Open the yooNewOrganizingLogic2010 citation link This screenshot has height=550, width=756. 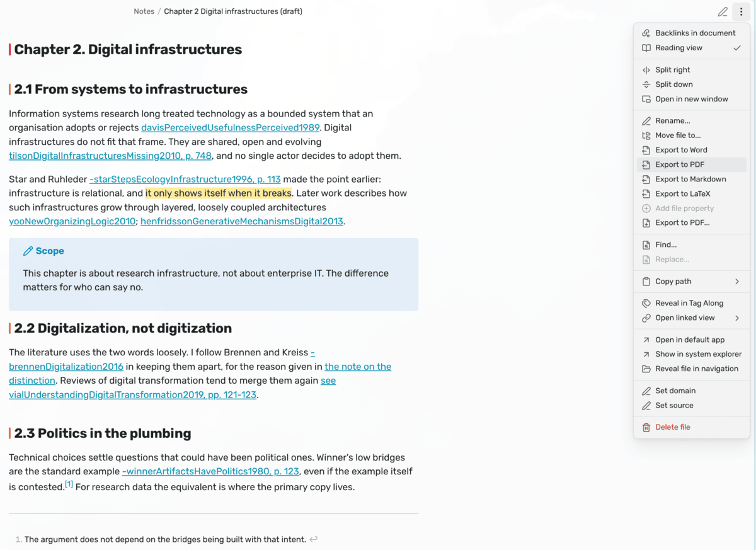tap(72, 221)
